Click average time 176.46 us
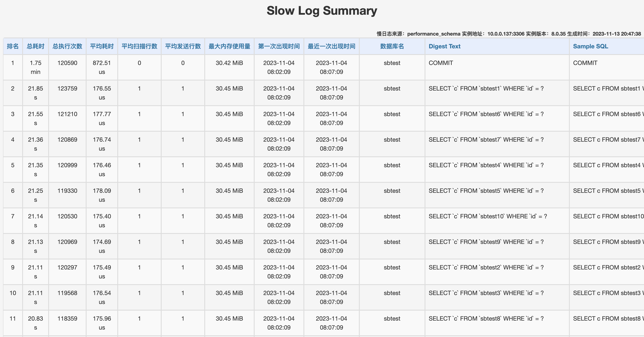 pos(102,169)
